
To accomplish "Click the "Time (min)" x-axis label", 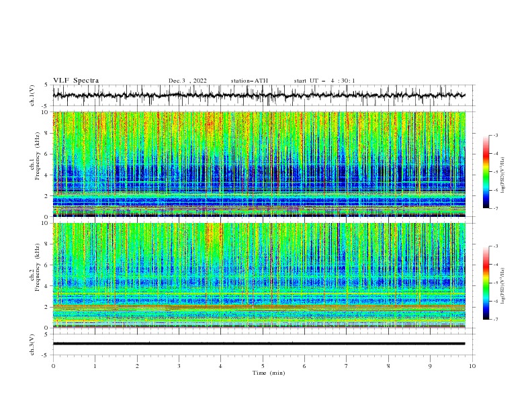I will tap(269, 373).
